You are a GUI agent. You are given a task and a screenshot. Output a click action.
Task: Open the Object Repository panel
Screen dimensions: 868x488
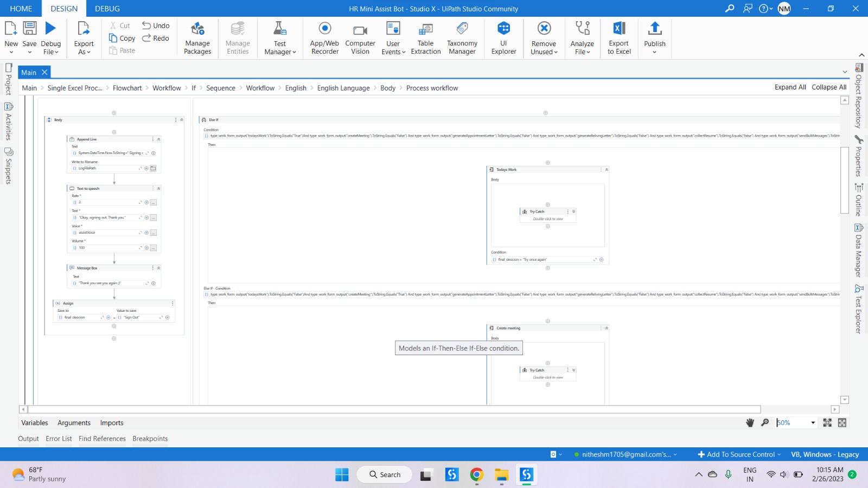point(859,95)
